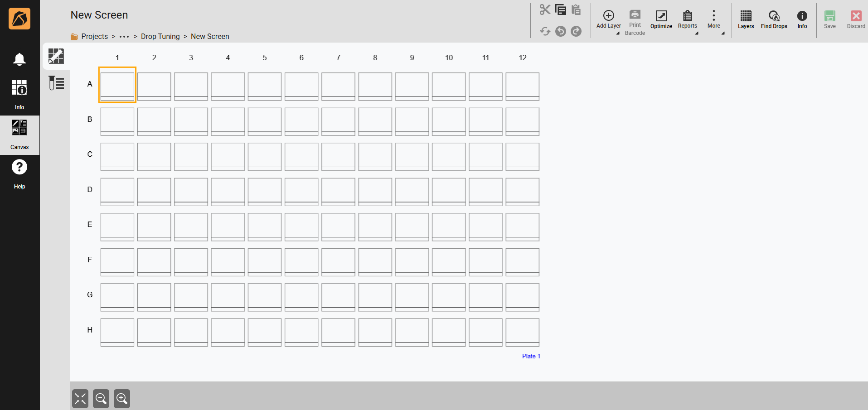Click the notifications bell icon
Viewport: 868px width, 410px height.
[19, 59]
